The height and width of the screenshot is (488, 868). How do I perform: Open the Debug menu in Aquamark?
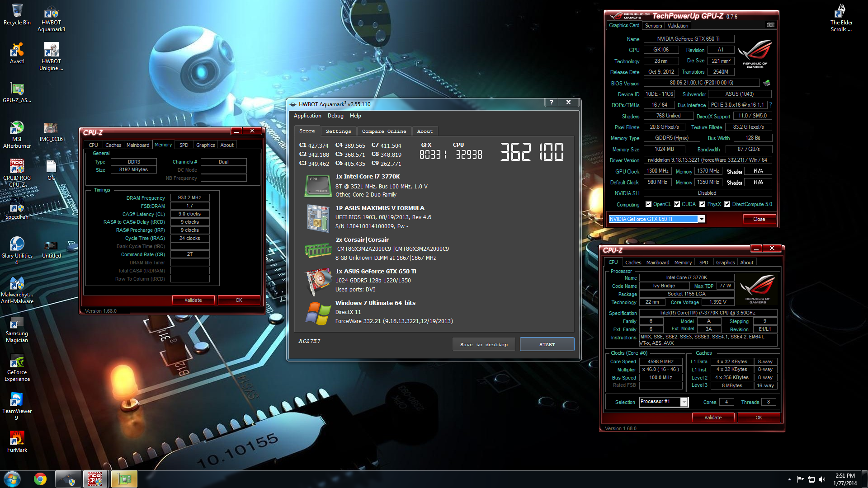(335, 116)
